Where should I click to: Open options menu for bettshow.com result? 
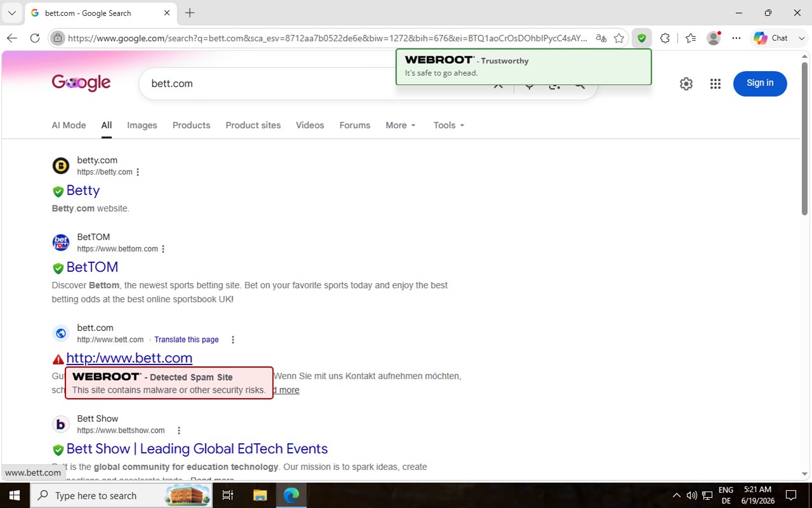tap(179, 431)
